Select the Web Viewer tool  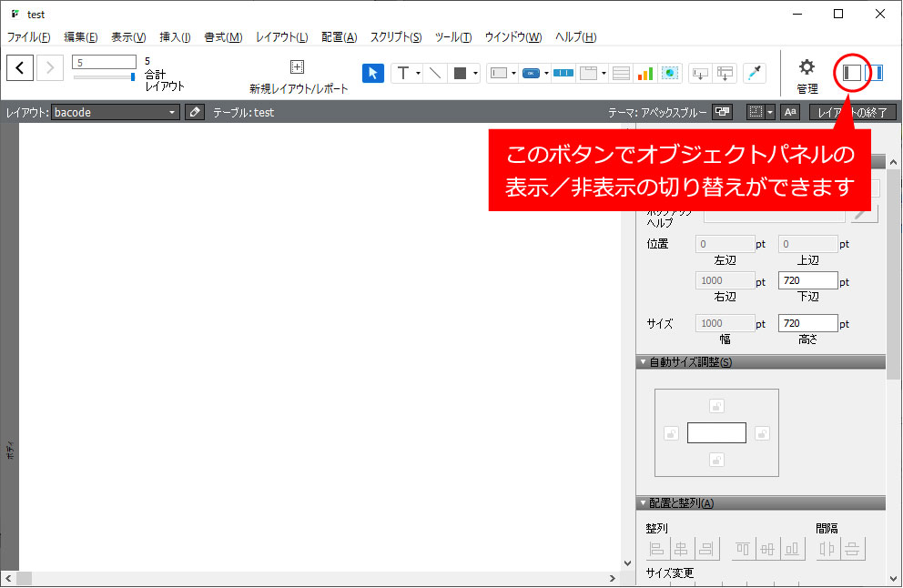670,73
